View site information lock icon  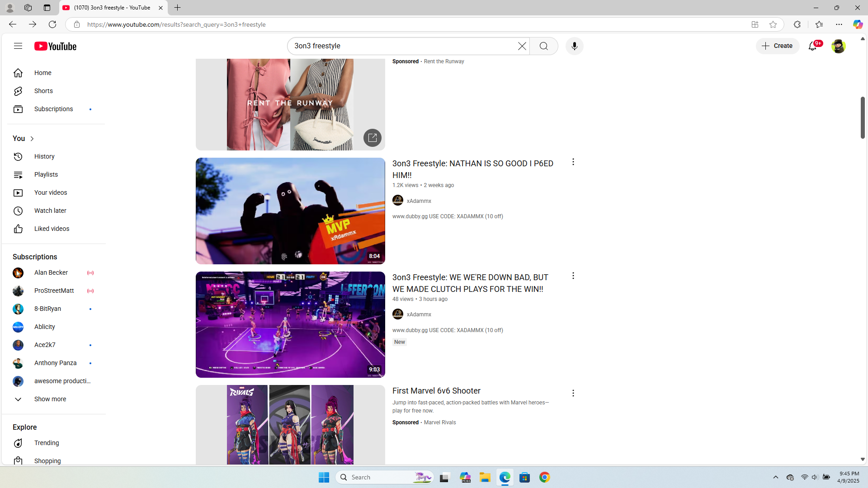coord(77,24)
